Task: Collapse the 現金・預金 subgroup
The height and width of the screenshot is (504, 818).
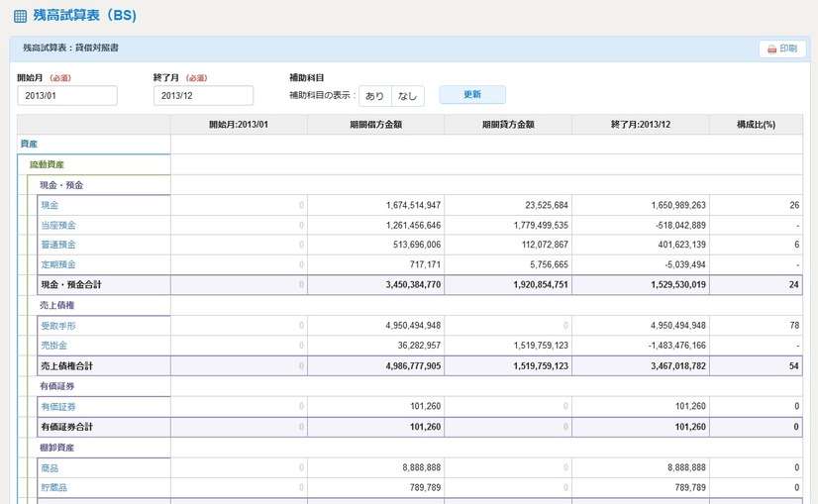Action: (61, 185)
